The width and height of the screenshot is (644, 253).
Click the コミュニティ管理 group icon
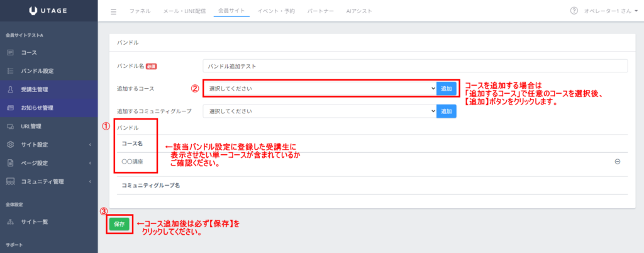coord(11,181)
